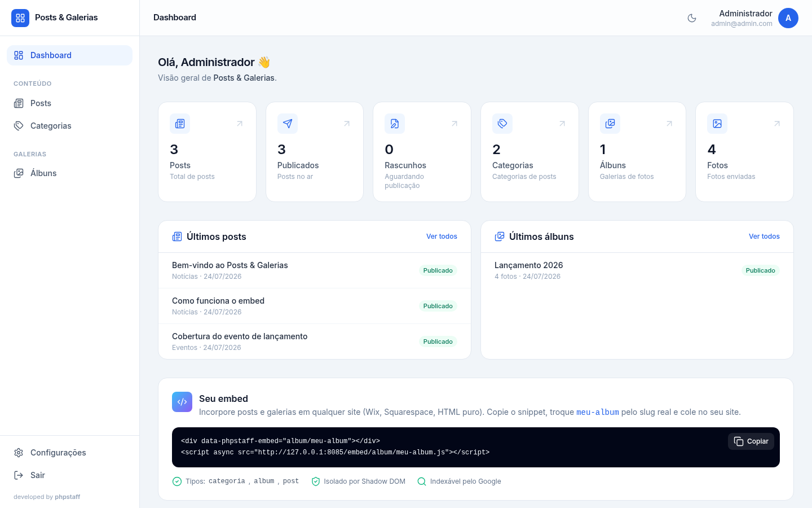
Task: Click Ver todos for Últimos álbuns
Action: tap(764, 237)
